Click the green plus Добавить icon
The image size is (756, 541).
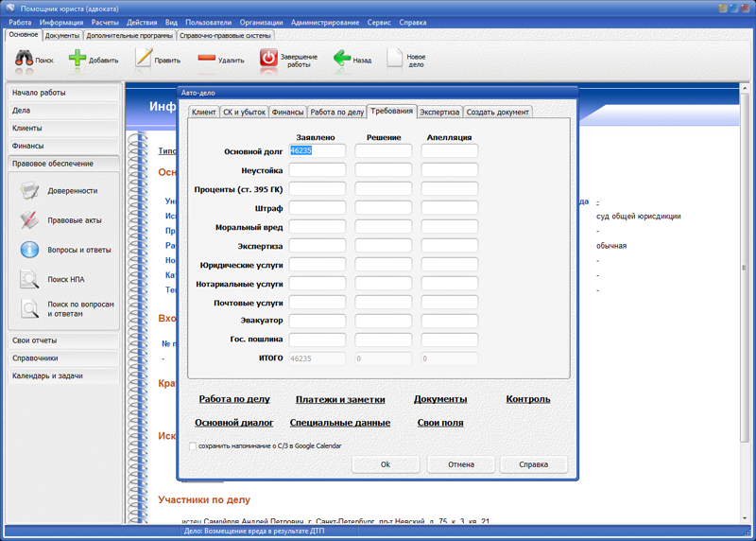(78, 59)
